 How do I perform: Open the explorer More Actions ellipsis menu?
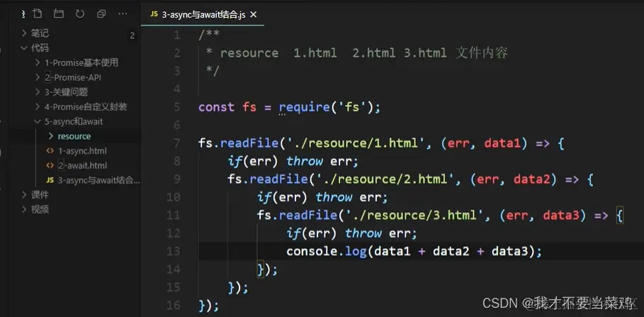[123, 14]
